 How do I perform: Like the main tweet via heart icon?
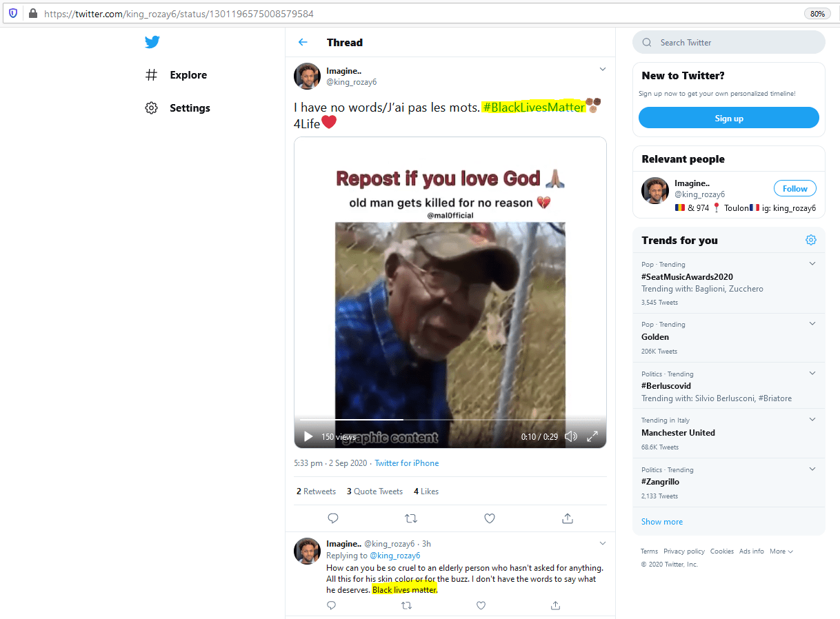[x=489, y=518]
